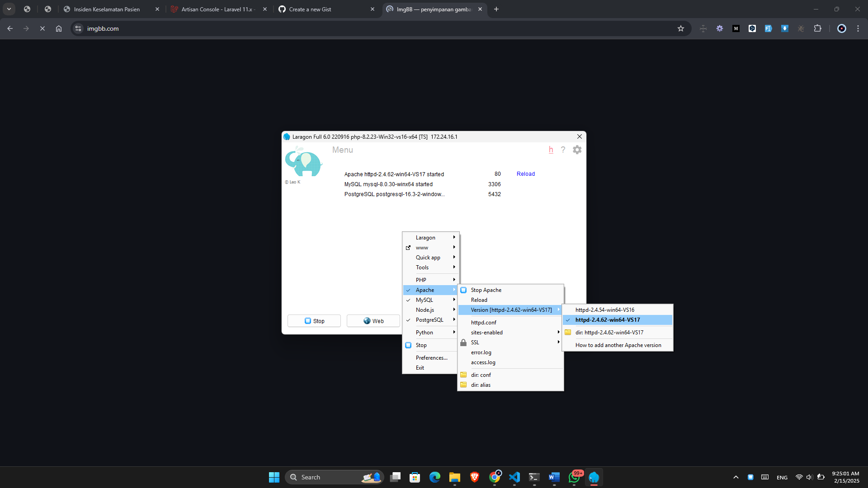Click the lock icon beside SSL

463,343
